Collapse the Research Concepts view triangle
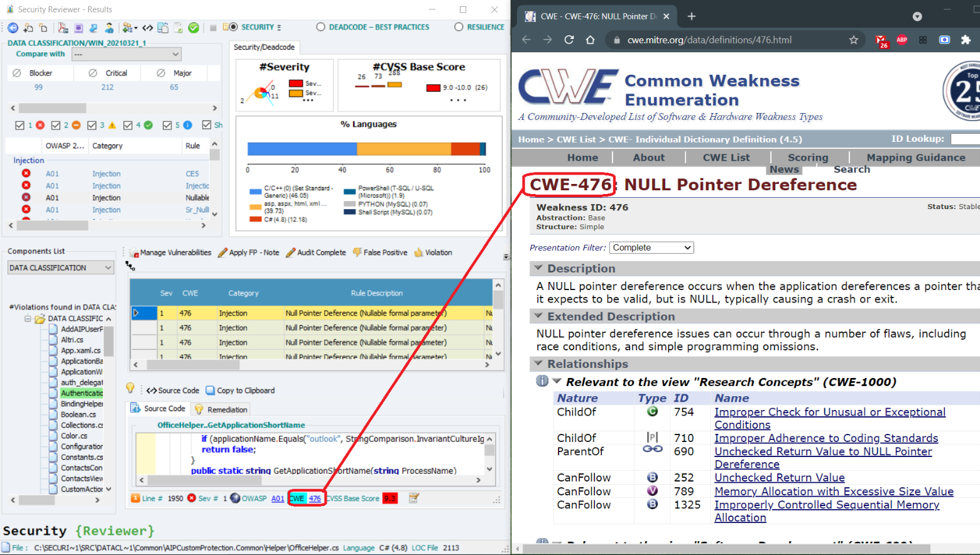The width and height of the screenshot is (980, 555). pos(557,381)
